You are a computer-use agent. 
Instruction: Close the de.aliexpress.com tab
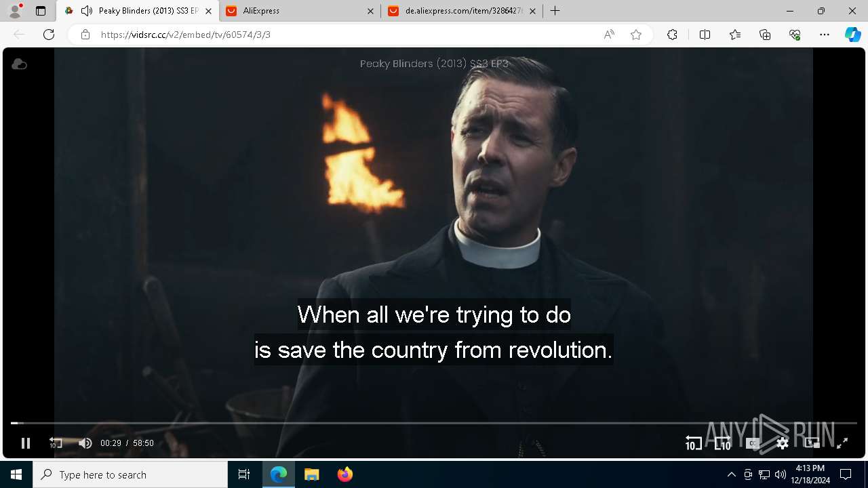532,11
